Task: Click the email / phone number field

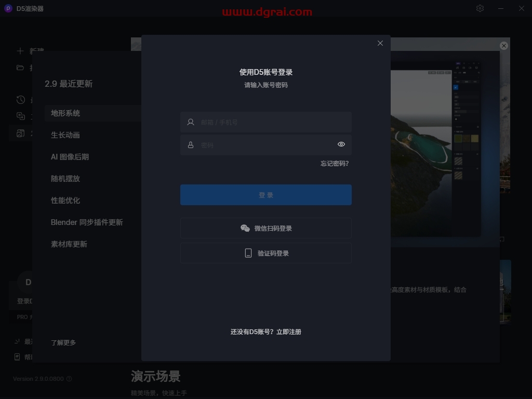Action: (x=265, y=122)
